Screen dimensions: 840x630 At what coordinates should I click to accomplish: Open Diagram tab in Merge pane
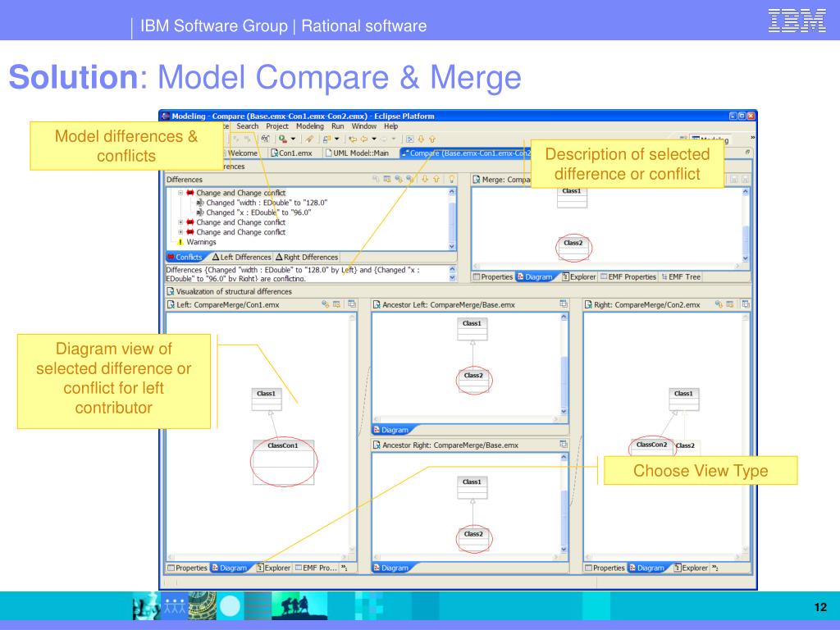click(x=535, y=277)
